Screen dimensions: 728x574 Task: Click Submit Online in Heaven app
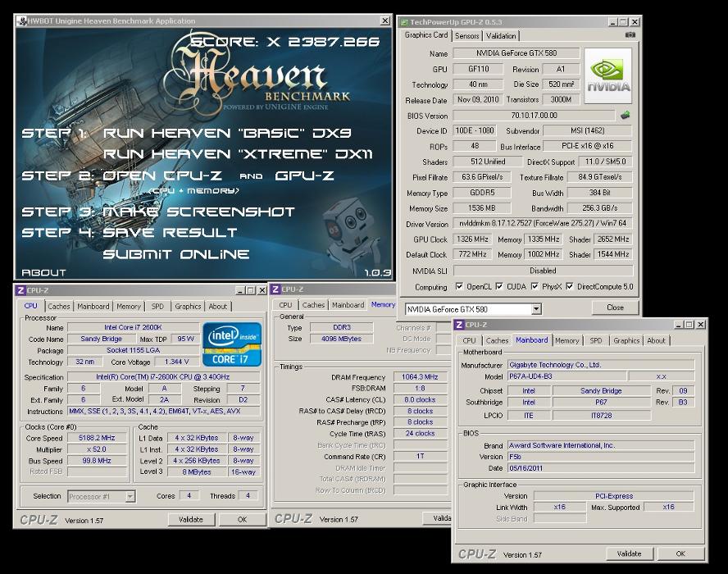pyautogui.click(x=176, y=254)
